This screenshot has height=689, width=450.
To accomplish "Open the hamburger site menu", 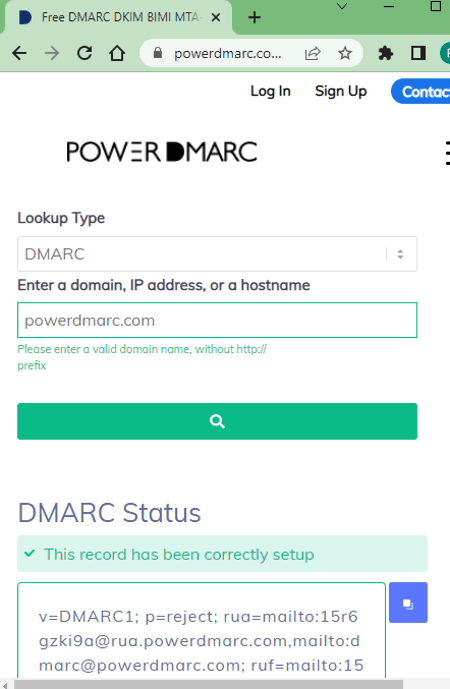I will click(x=447, y=153).
